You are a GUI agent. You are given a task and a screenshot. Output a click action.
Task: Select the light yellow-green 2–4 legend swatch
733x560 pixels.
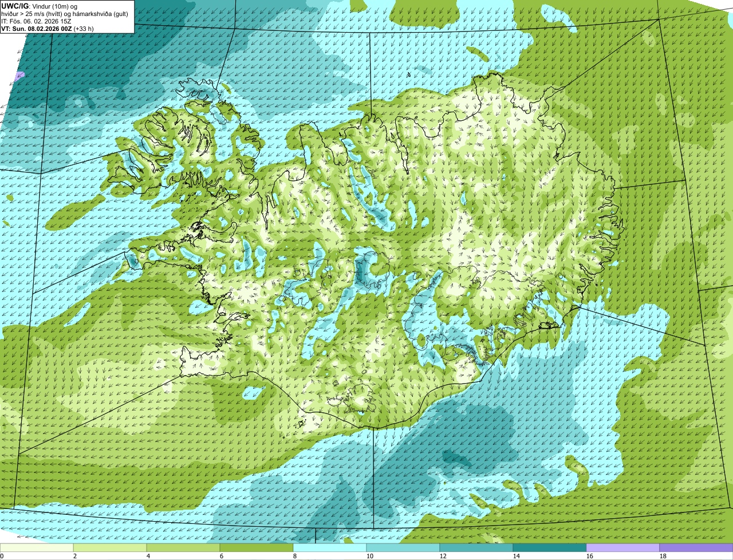[110, 548]
